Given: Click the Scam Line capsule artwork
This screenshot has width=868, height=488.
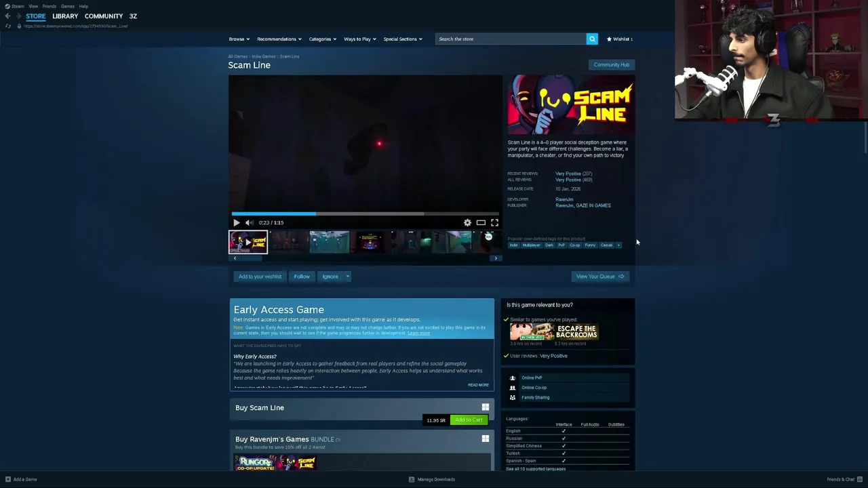Looking at the screenshot, I should click(571, 106).
